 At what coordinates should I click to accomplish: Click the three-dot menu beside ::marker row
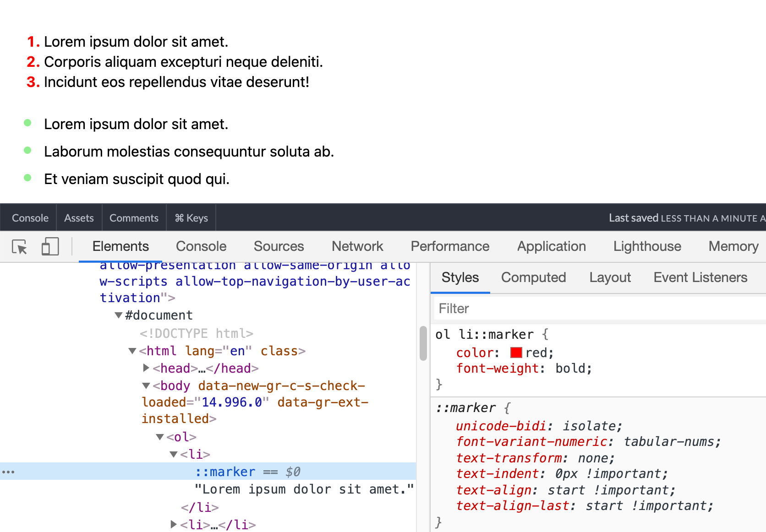click(8, 472)
